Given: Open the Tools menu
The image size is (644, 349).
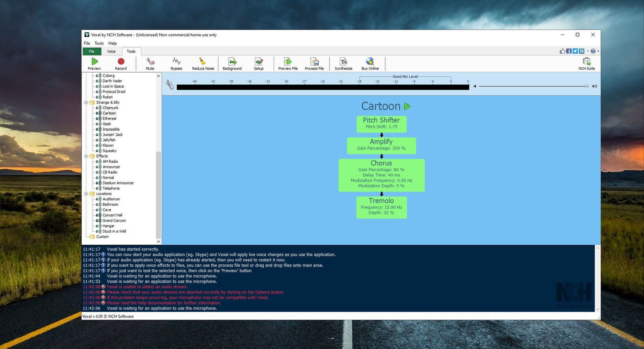Looking at the screenshot, I should click(x=99, y=43).
